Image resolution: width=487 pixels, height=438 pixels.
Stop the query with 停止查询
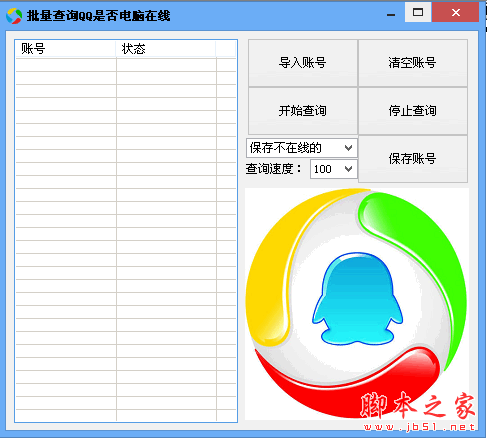point(413,111)
